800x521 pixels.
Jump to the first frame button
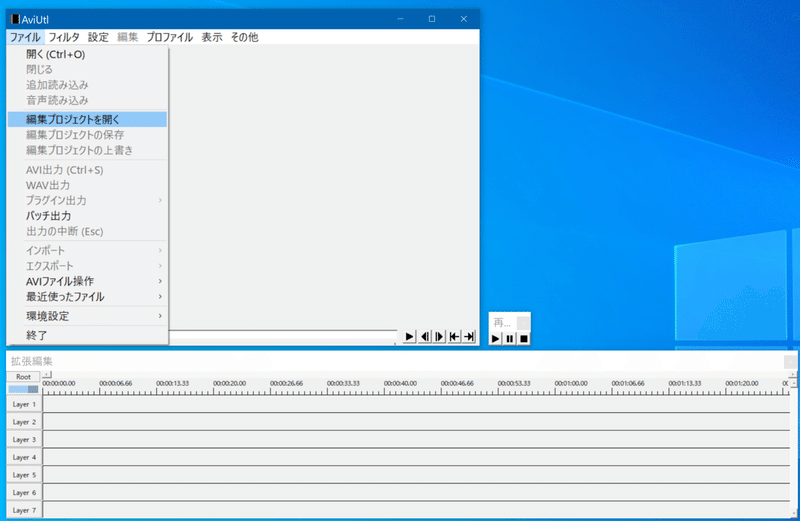[x=454, y=337]
